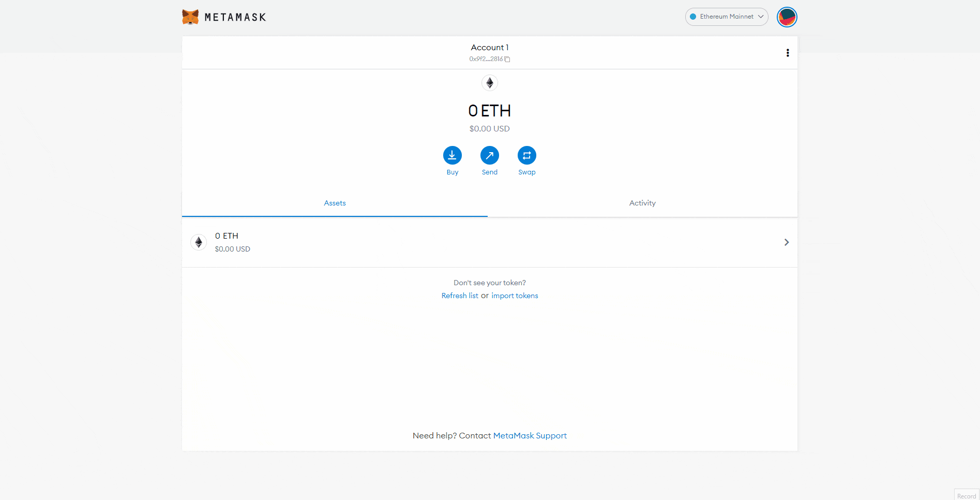Click the Refresh list link

click(460, 296)
